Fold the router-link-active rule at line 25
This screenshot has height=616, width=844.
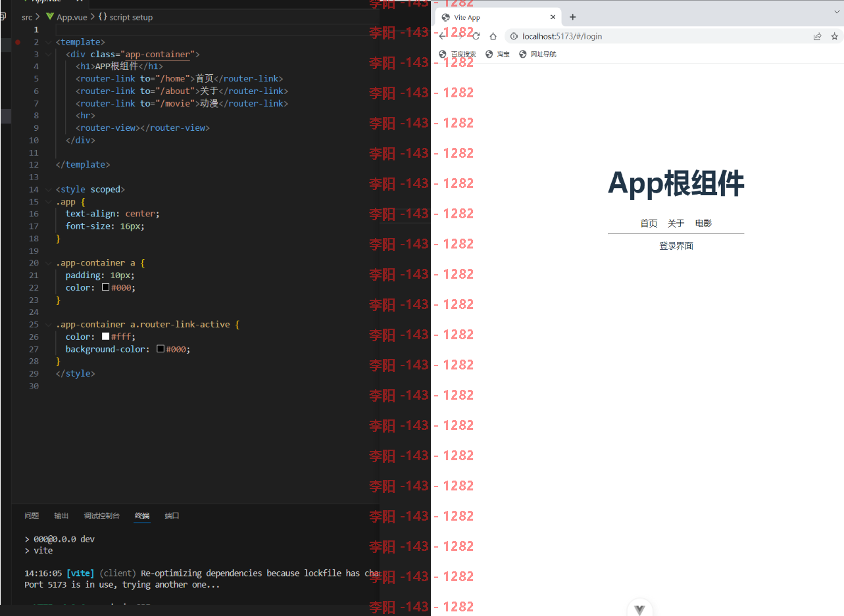pyautogui.click(x=48, y=324)
